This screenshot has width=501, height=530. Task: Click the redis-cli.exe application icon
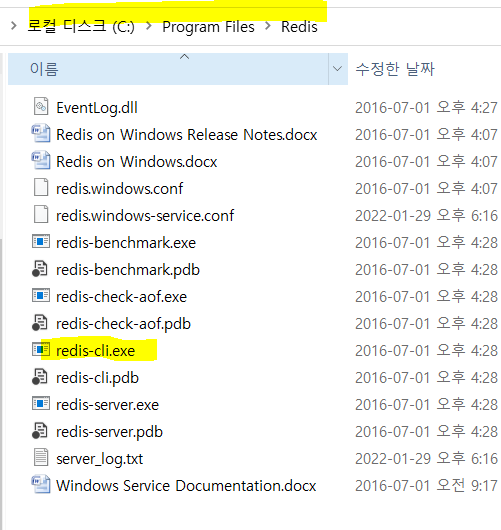(41, 350)
